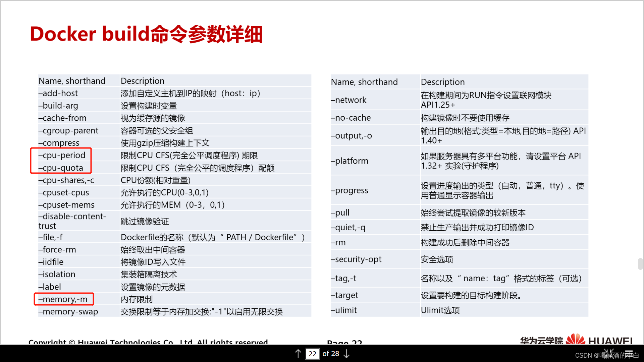Click the '–build-arg' cell
This screenshot has height=362, width=644.
pos(79,106)
